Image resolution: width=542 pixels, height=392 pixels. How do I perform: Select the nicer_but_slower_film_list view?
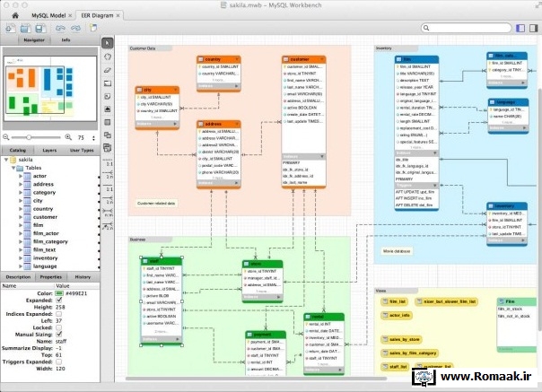point(446,301)
